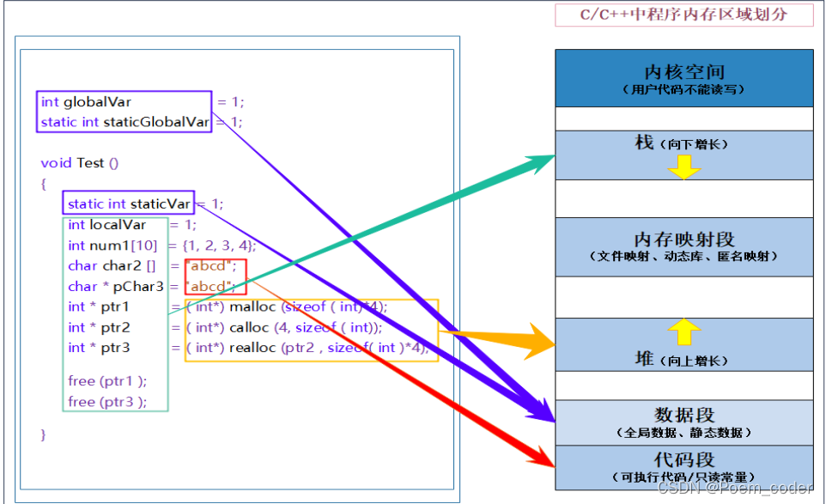Click the title "C/C++中程序内存区域划分"
This screenshot has height=504, width=826.
pos(683,15)
